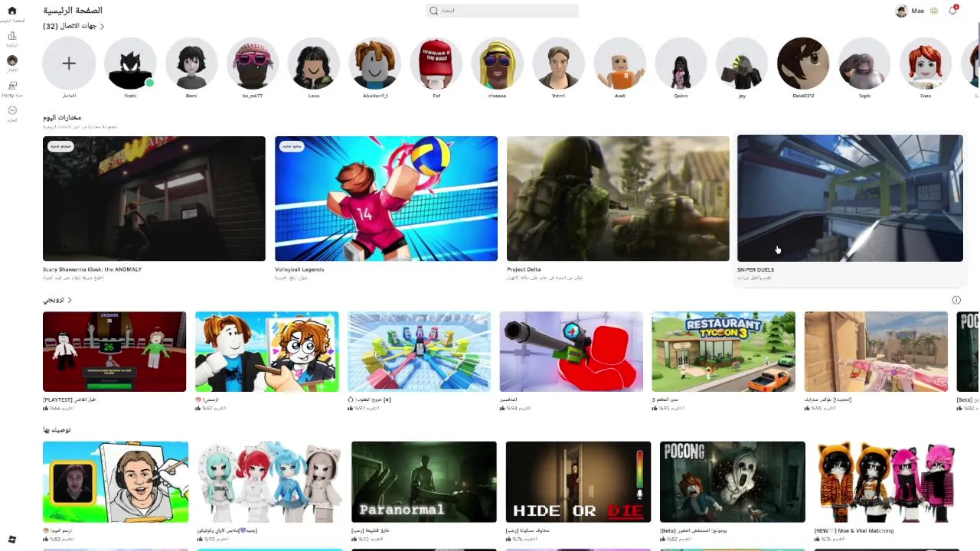
Task: Click the 'Volleyball Legends' title text
Action: (x=299, y=269)
